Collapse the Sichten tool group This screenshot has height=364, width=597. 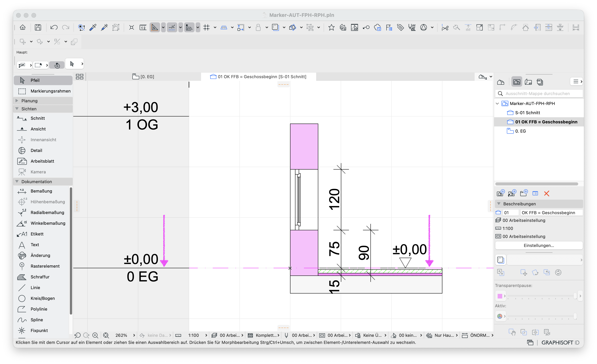click(17, 109)
